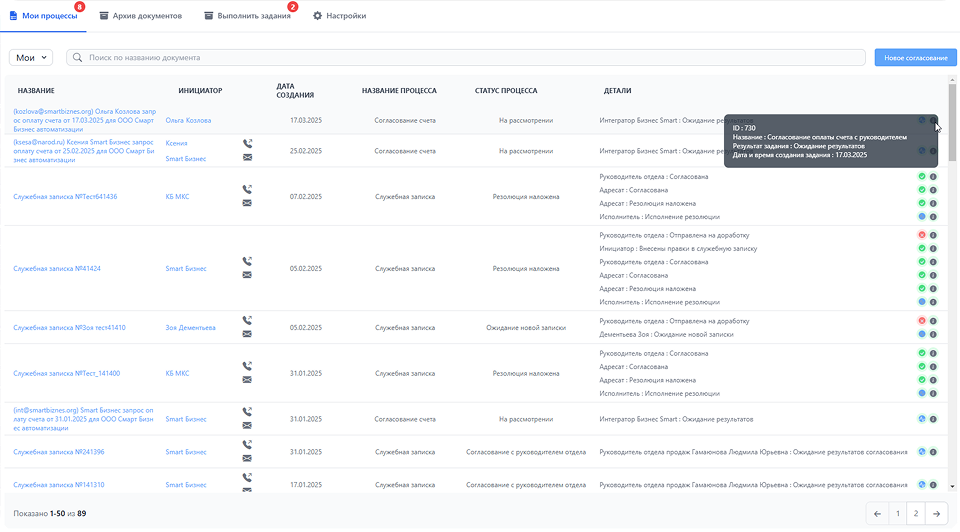This screenshot has width=960, height=532.
Task: Open the Настройки tab
Action: coord(339,16)
